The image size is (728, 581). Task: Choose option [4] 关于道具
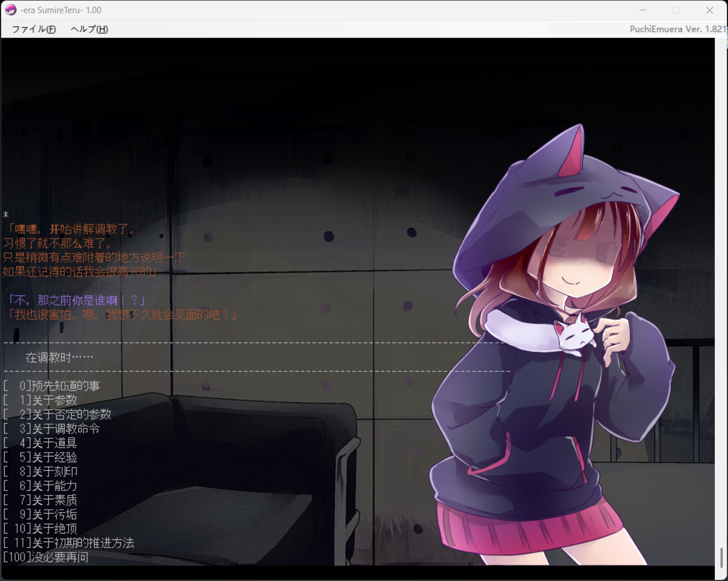tap(40, 443)
